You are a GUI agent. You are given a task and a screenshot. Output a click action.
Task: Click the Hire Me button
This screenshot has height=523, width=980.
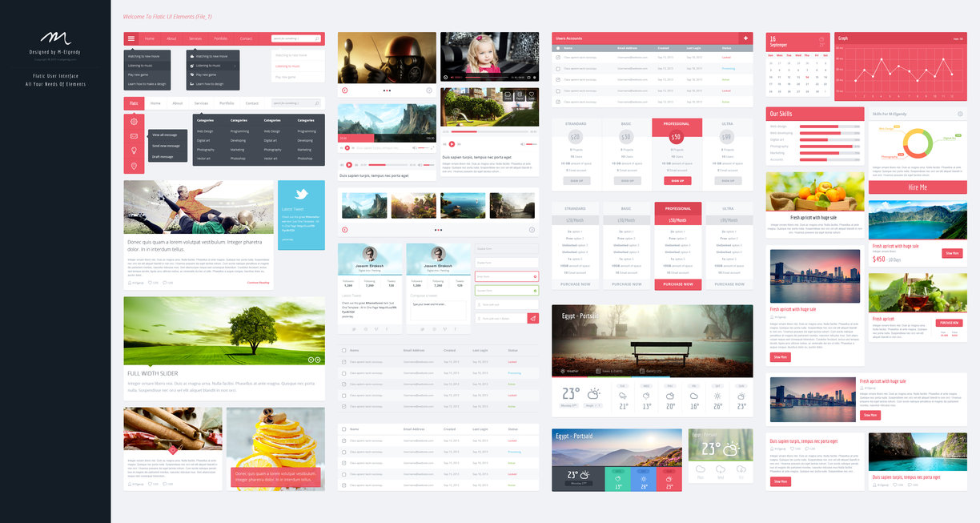[918, 186]
